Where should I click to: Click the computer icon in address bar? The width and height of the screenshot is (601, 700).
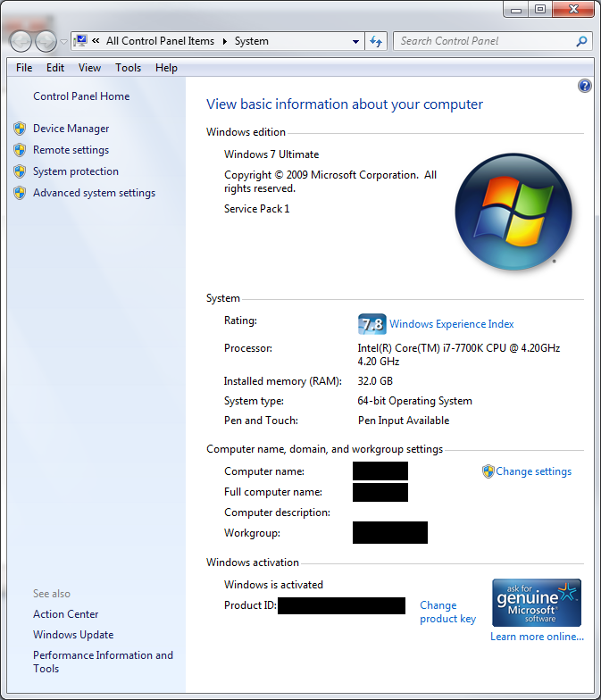point(80,41)
